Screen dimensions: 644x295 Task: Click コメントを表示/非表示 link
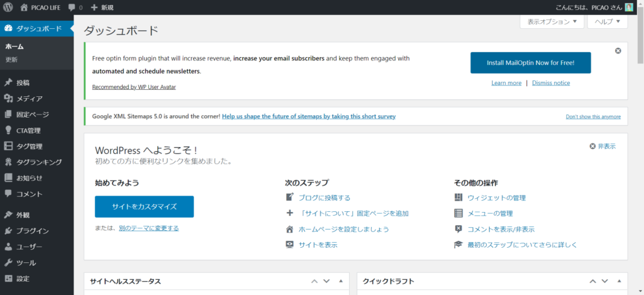(x=501, y=229)
